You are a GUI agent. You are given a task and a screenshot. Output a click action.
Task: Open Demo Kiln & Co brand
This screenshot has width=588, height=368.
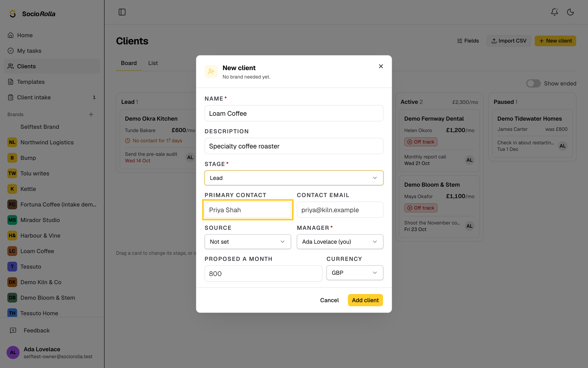click(x=52, y=282)
